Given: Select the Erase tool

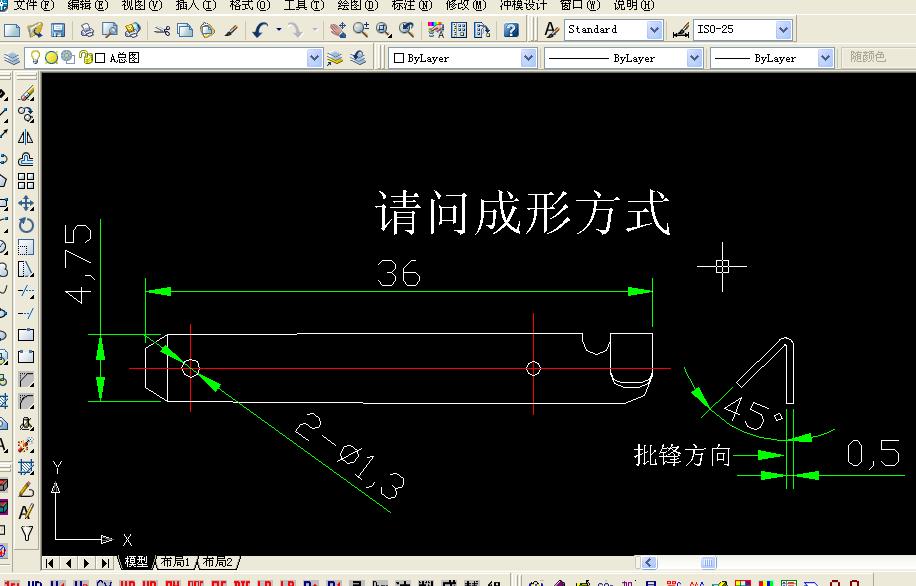Looking at the screenshot, I should pos(26,93).
